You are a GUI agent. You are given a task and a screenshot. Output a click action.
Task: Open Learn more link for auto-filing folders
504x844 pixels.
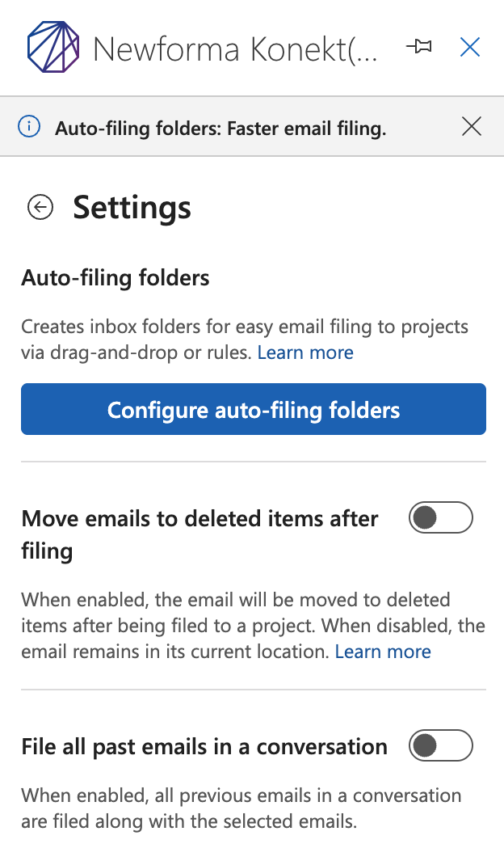coord(305,352)
